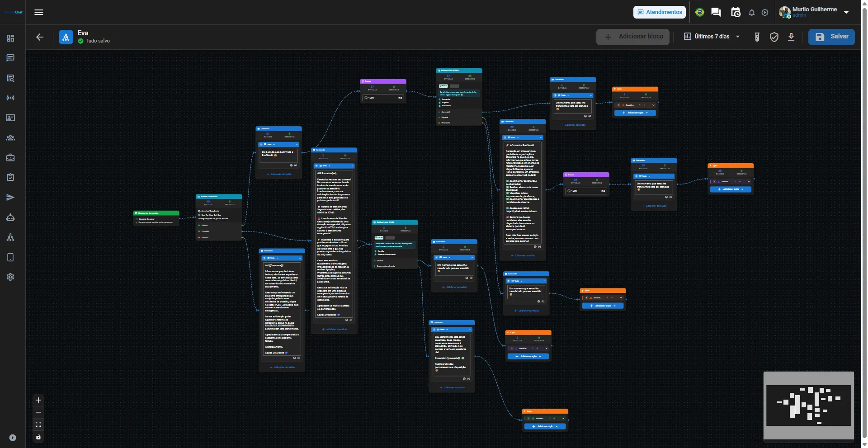Viewport: 868px width, 448px height.
Task: Click the download export flow icon
Action: (x=791, y=37)
